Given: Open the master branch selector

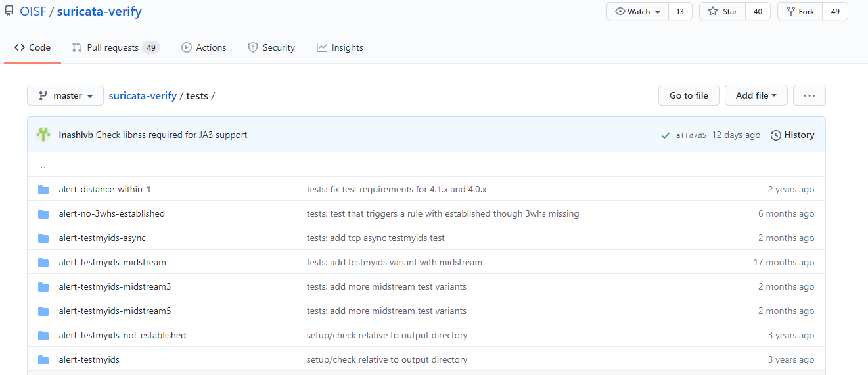Looking at the screenshot, I should [65, 95].
